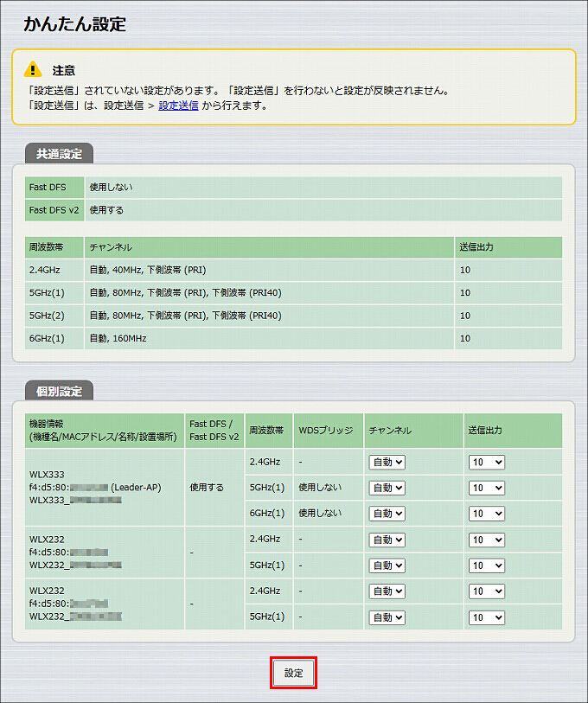Click the かんたん設定 page title
The image size is (588, 703).
point(75,24)
